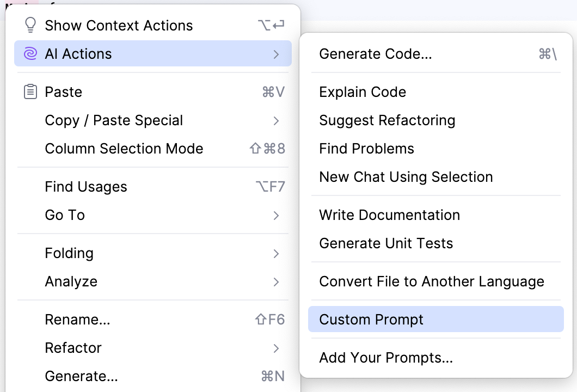577x392 pixels.
Task: Expand the Refactor submenu
Action: (277, 348)
